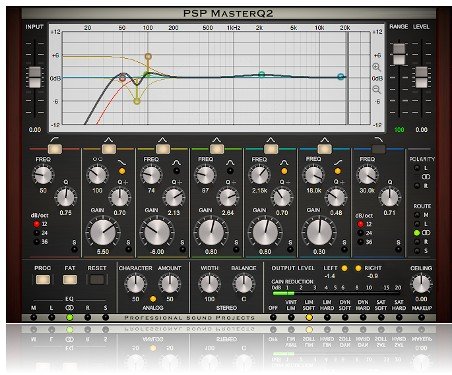Click the BALANCE knob set to C

click(244, 284)
